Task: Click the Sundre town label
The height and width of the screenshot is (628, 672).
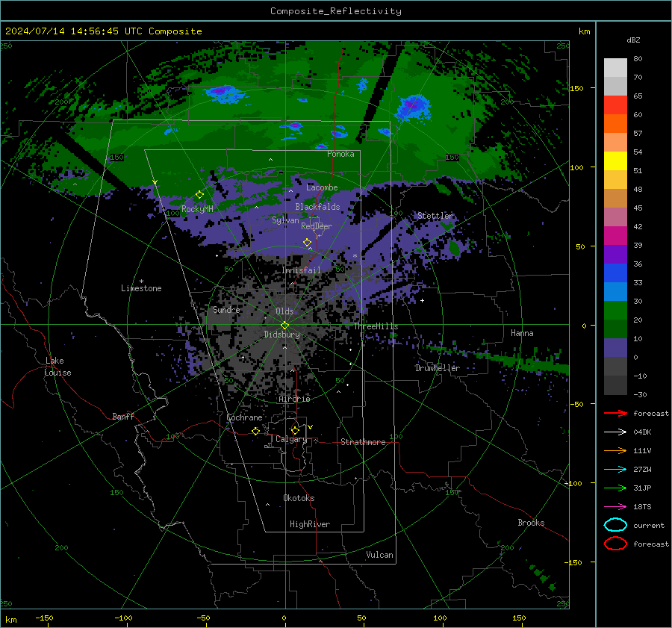Action: [226, 310]
